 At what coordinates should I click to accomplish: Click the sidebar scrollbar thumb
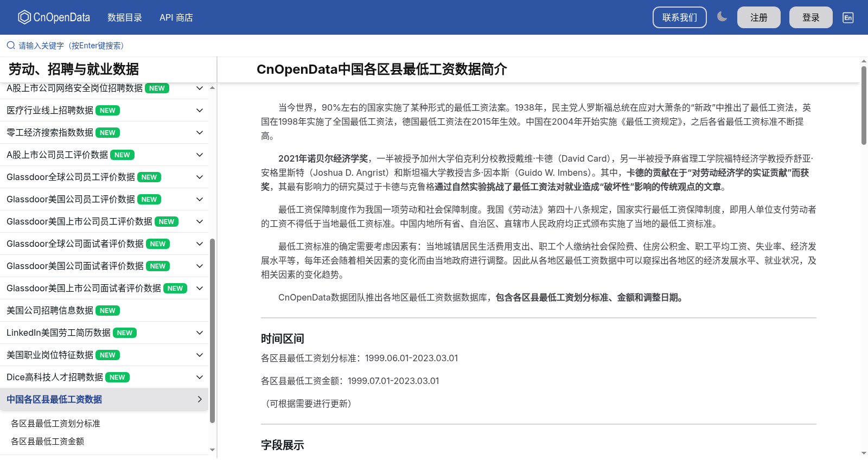212,330
